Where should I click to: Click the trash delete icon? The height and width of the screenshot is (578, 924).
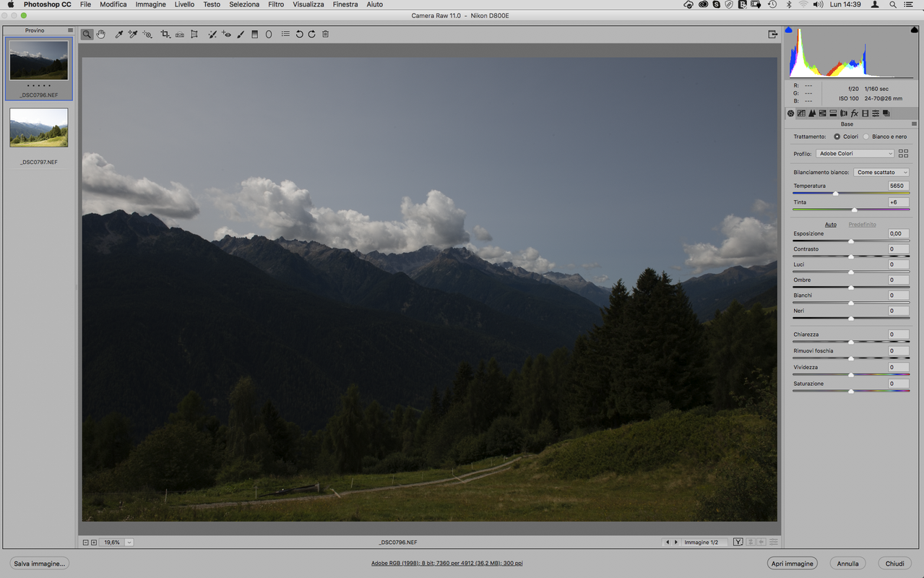tap(326, 34)
